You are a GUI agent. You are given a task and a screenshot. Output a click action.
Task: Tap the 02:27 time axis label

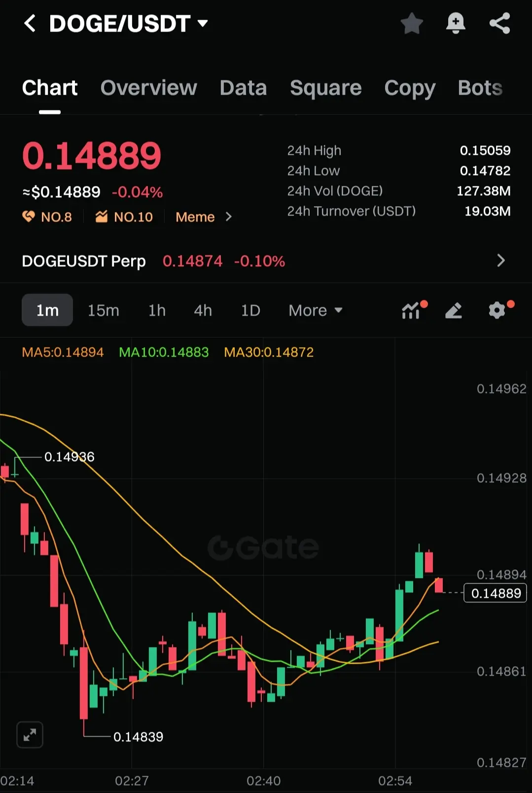(x=132, y=781)
